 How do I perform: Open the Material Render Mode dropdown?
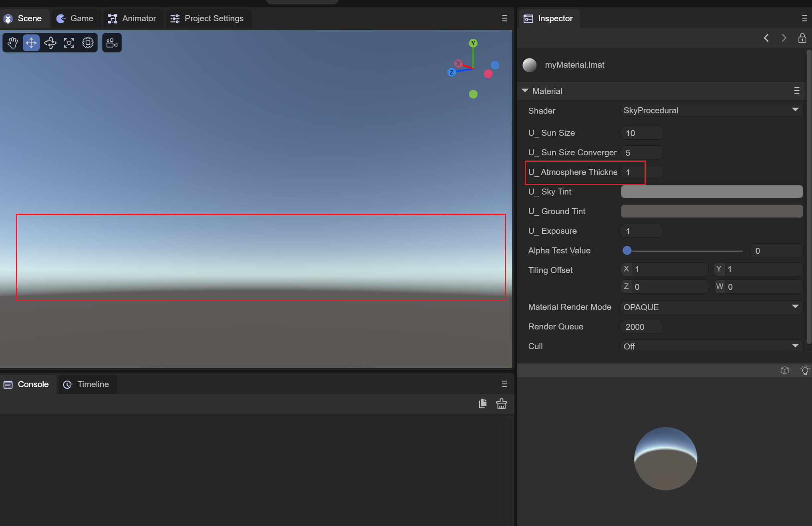711,307
